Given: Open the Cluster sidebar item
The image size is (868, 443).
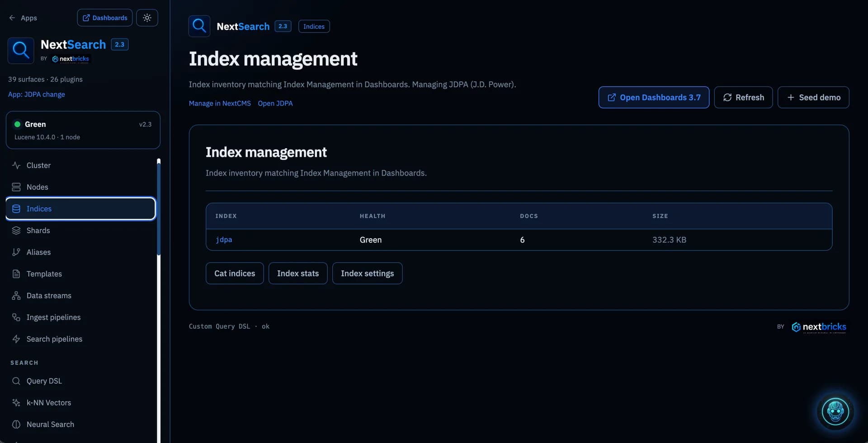Looking at the screenshot, I should click(81, 165).
